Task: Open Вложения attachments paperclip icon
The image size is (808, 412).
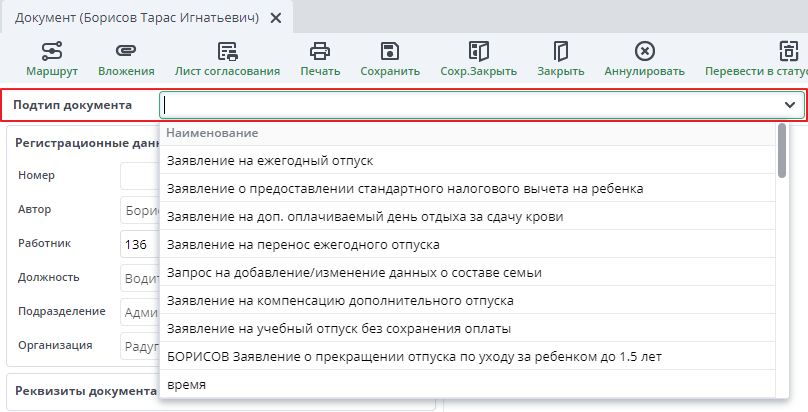Action: [x=126, y=52]
